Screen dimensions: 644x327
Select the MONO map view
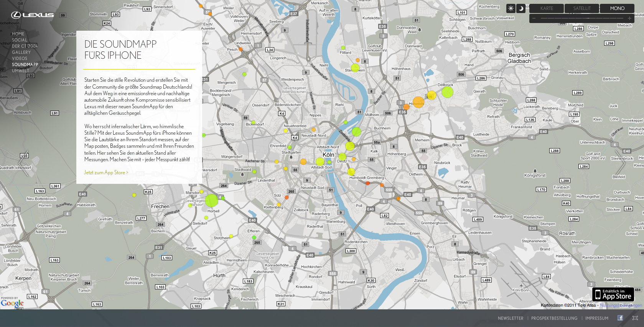pyautogui.click(x=617, y=8)
